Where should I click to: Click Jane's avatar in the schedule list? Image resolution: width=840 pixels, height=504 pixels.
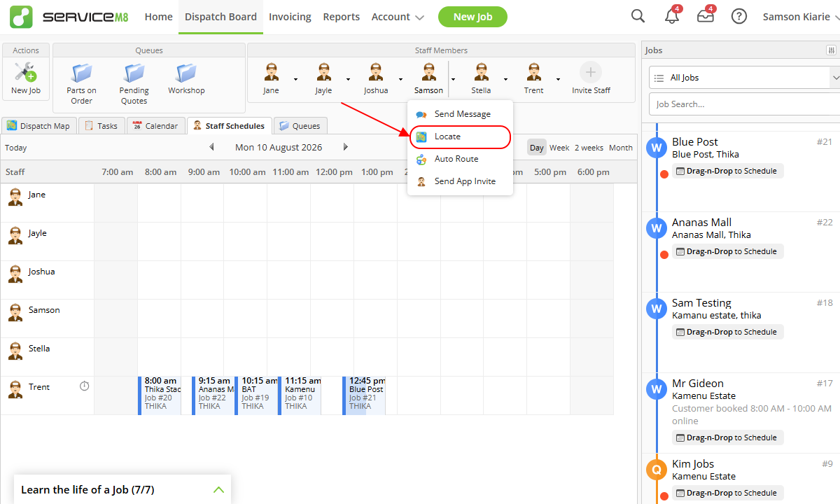coord(15,197)
